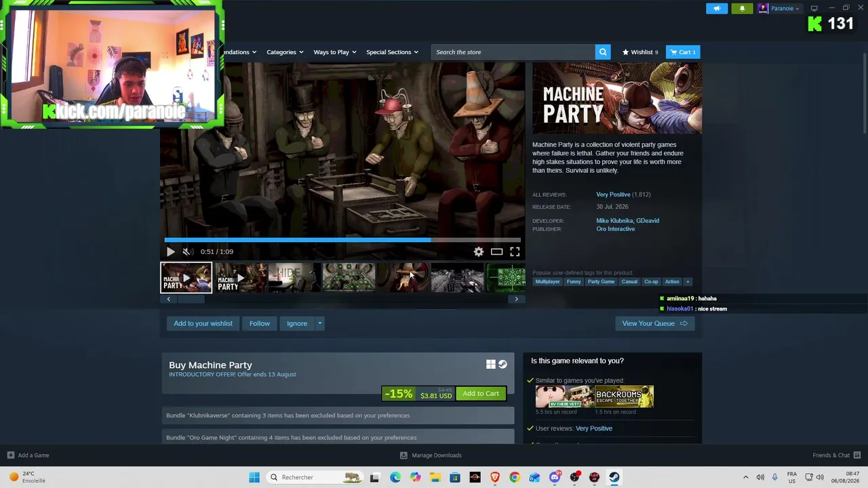
Task: Open the 'HIDE' screenshot thumbnail
Action: [294, 278]
